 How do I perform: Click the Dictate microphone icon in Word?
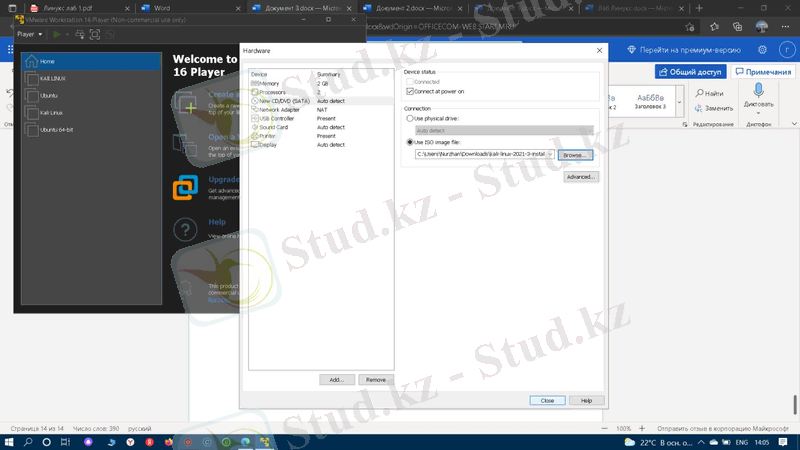pyautogui.click(x=758, y=92)
